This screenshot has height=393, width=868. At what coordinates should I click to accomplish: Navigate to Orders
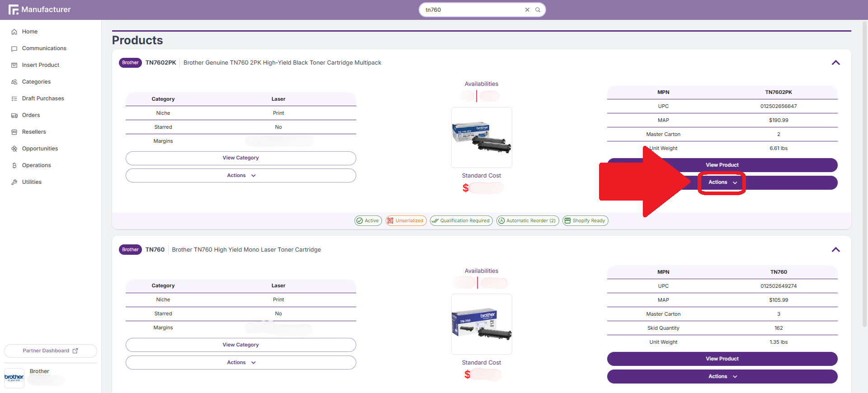click(31, 115)
